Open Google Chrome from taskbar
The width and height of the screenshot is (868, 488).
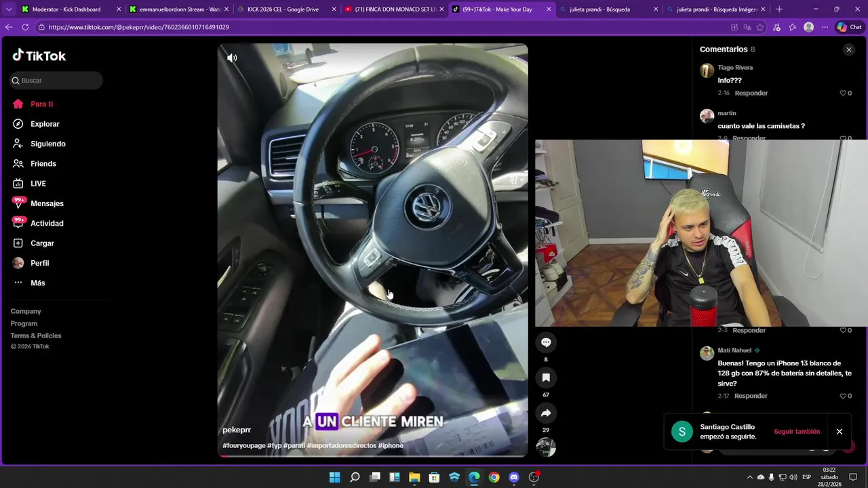pyautogui.click(x=494, y=477)
